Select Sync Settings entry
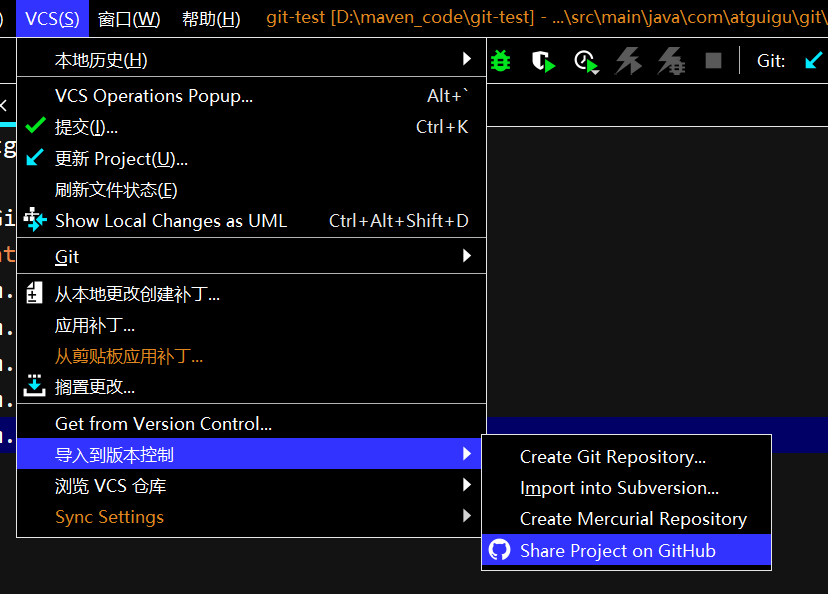The width and height of the screenshot is (828, 594). tap(249, 516)
